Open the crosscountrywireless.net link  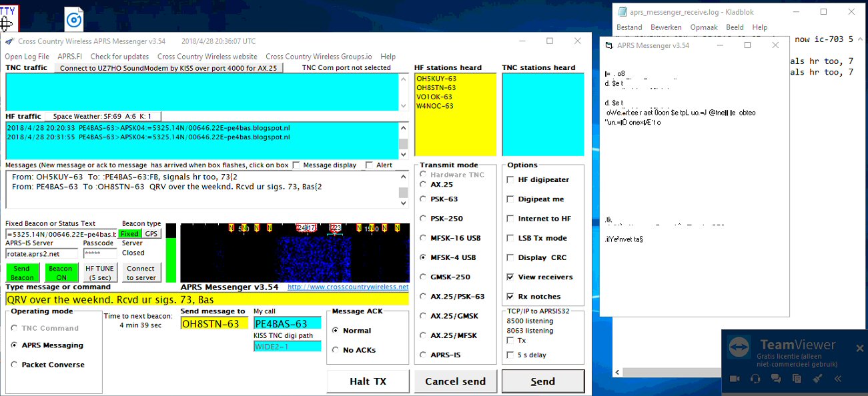[x=348, y=287]
